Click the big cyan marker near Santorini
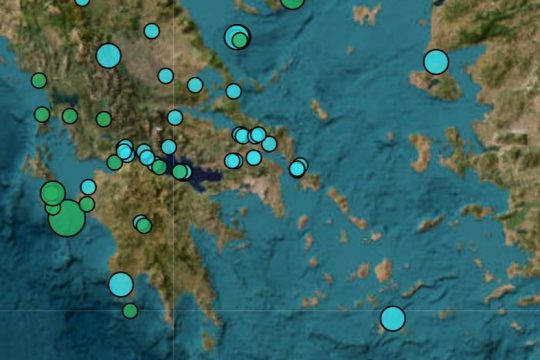Image resolution: width=540 pixels, height=360 pixels. point(393,319)
